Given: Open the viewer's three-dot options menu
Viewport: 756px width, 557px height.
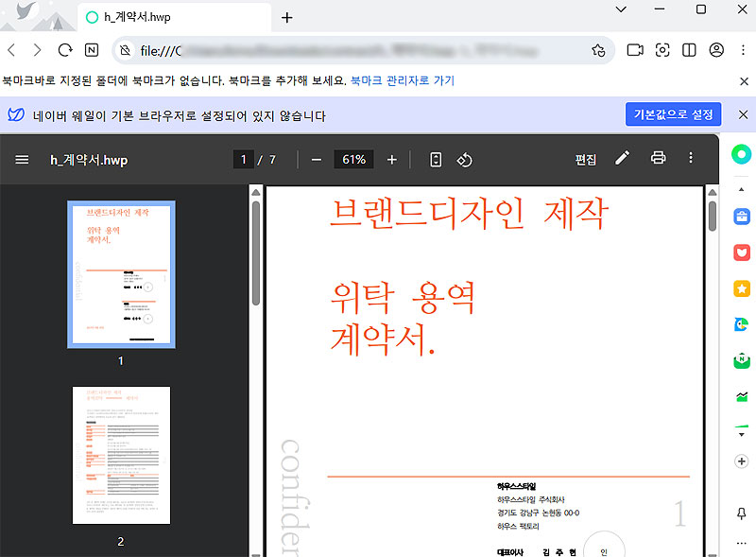Looking at the screenshot, I should pyautogui.click(x=691, y=159).
